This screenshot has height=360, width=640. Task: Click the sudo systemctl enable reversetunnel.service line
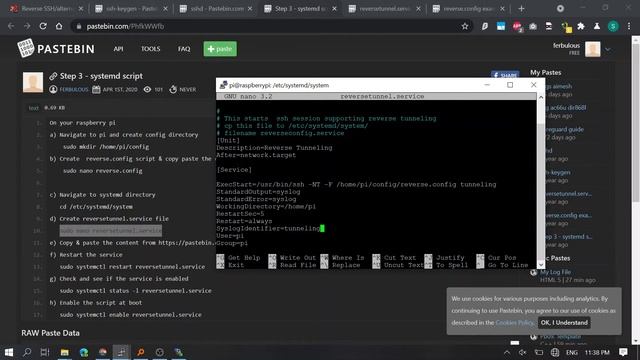131,315
